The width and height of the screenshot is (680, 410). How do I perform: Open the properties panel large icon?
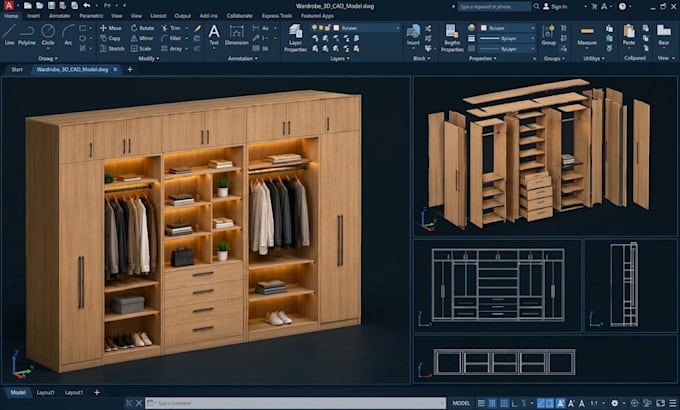tap(451, 38)
